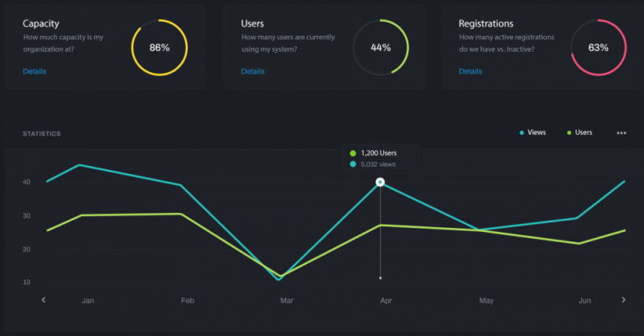The image size is (644, 336).
Task: Open the chart's three-dot more options menu
Action: [x=621, y=133]
